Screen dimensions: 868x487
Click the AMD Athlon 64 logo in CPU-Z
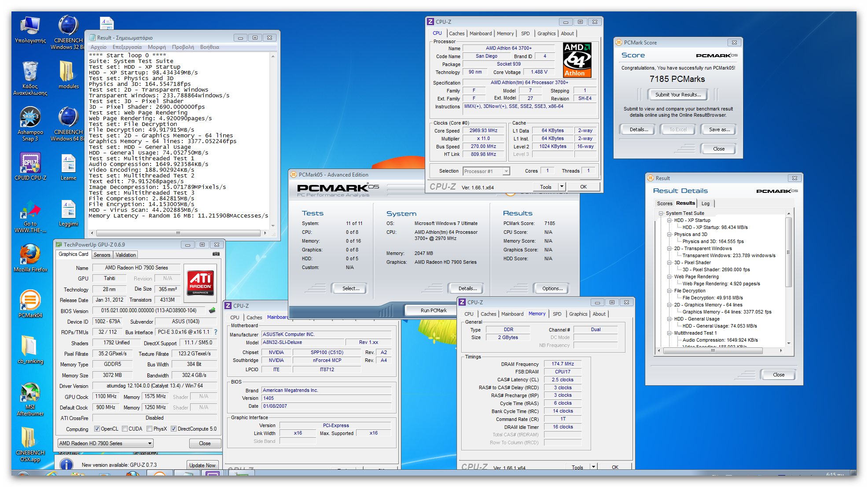(x=577, y=60)
